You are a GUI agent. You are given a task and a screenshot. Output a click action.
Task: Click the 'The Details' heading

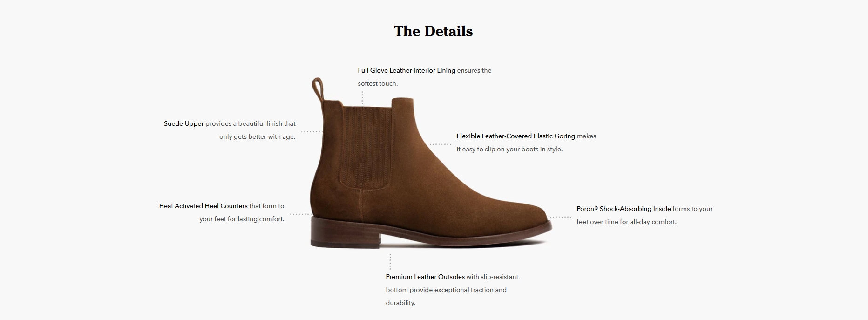(433, 31)
